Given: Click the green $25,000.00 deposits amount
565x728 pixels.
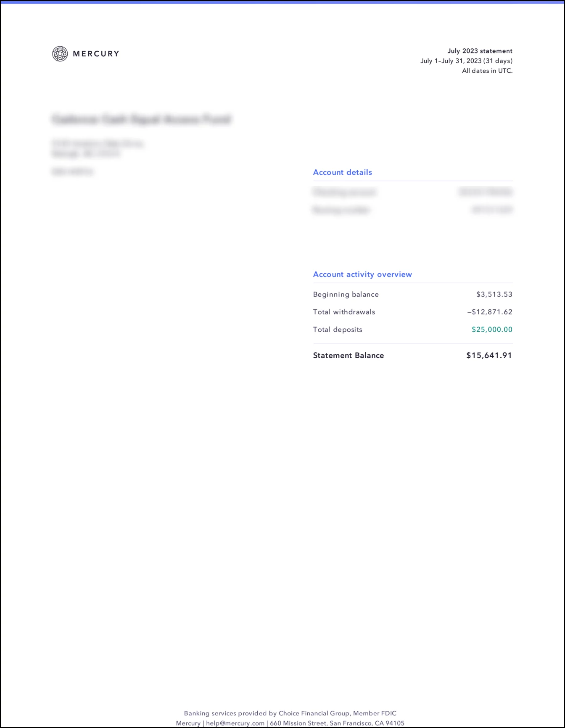Looking at the screenshot, I should [x=492, y=330].
